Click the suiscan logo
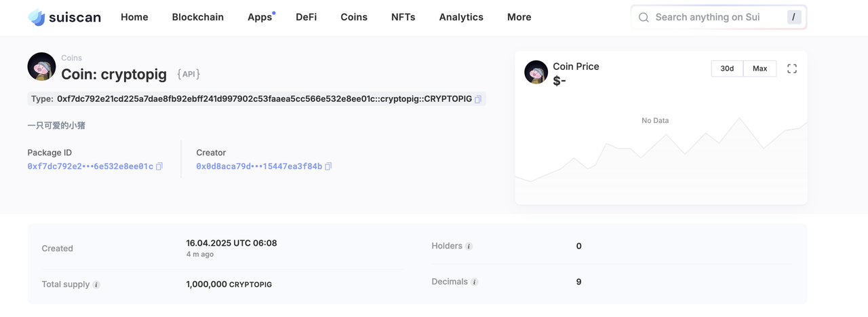Viewport: 868px width, 317px height. click(64, 17)
